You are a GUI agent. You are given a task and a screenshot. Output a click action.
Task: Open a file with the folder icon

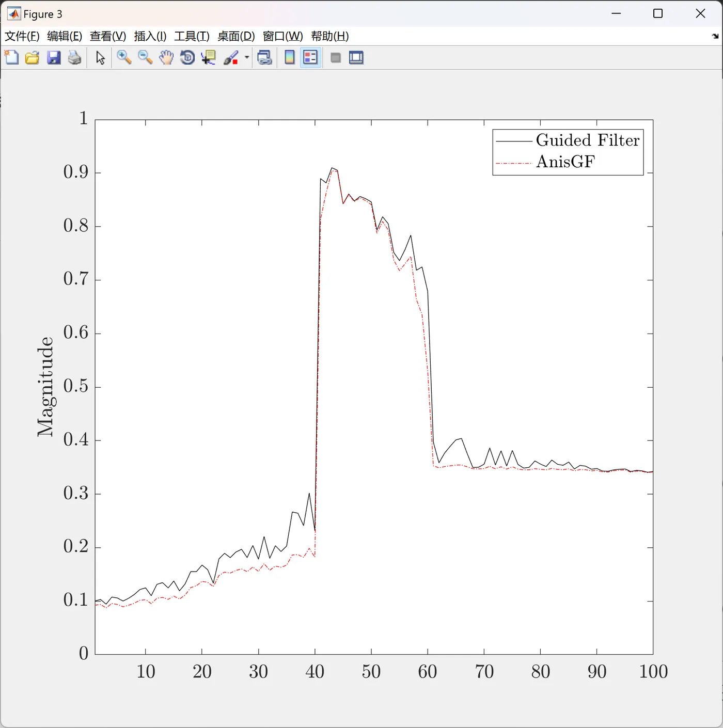tap(32, 57)
